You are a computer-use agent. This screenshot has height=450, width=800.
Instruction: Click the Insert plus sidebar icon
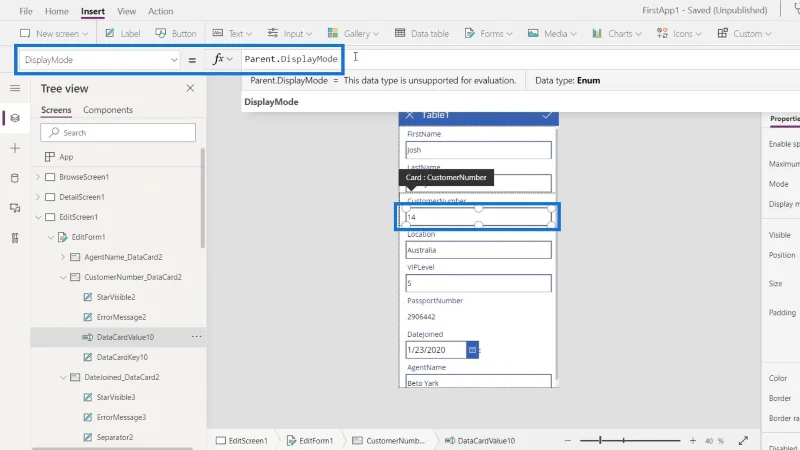click(x=15, y=148)
